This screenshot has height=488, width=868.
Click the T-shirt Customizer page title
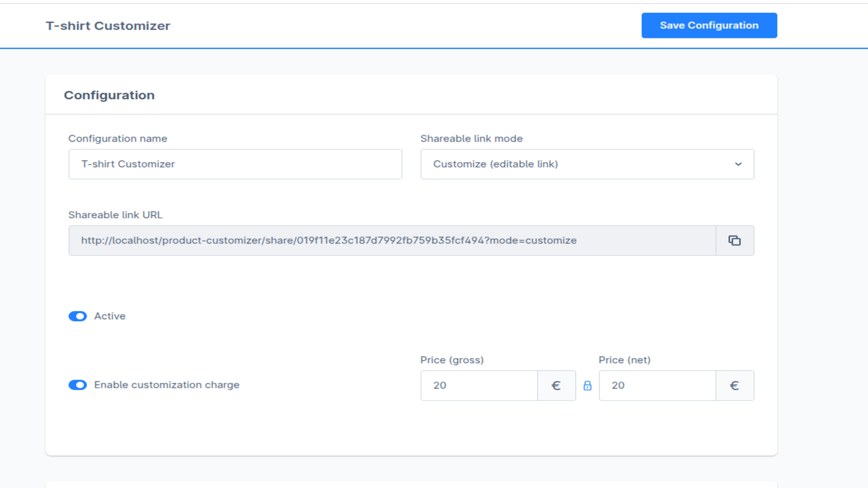point(108,26)
